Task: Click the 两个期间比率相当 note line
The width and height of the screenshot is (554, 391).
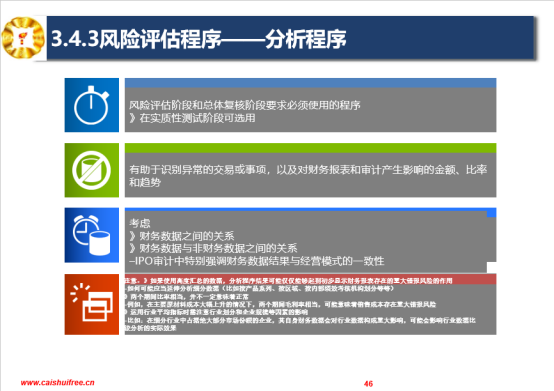Action: [x=187, y=297]
